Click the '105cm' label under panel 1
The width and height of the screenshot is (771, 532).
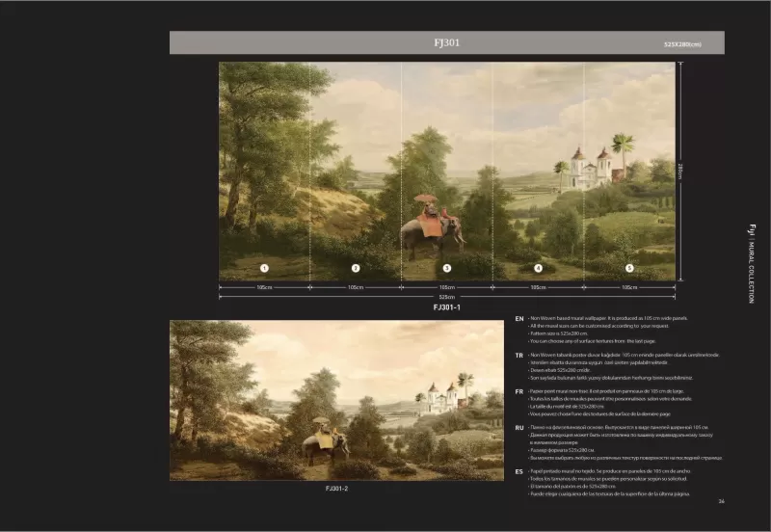(264, 287)
